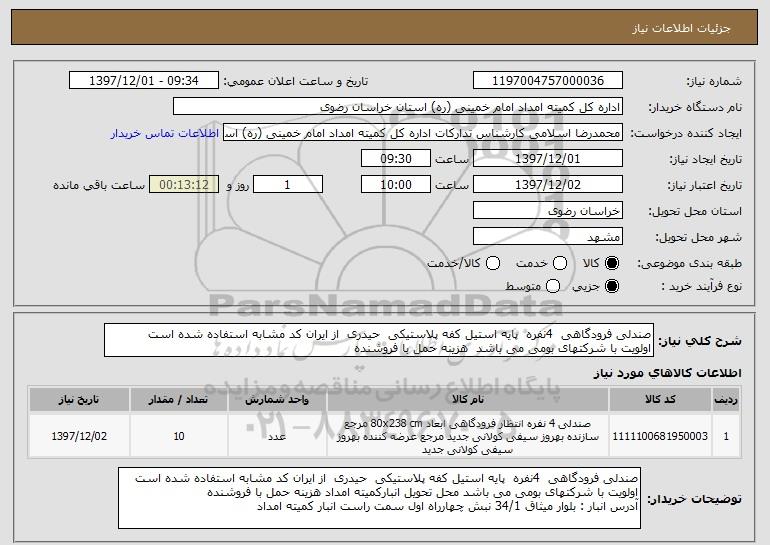Screen dimensions: 770x545
Task: Click the creation time field 09:30
Action: [396, 159]
